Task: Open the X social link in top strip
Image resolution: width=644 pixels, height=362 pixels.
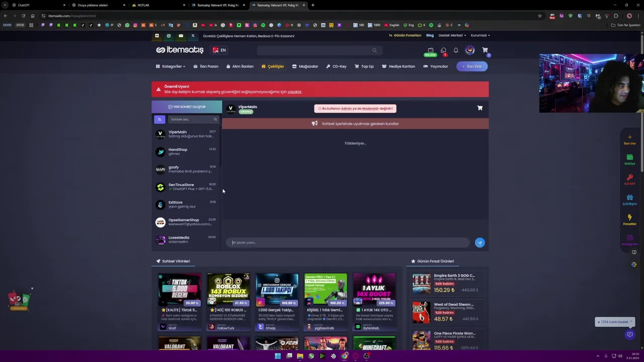Action: (193, 36)
